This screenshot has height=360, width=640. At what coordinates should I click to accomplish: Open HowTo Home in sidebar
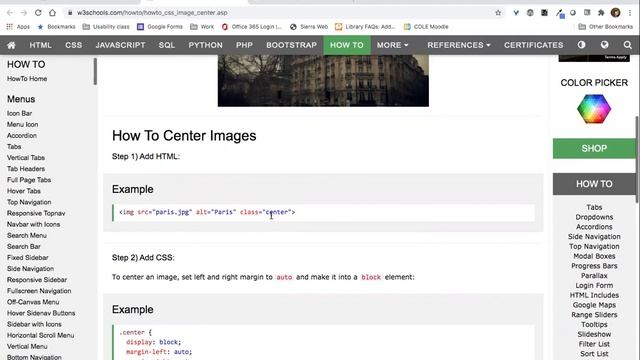tap(27, 79)
